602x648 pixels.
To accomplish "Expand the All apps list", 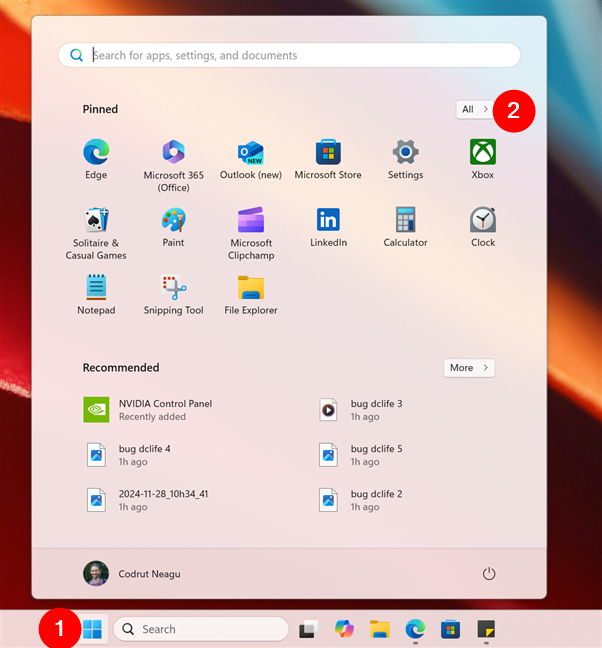I will point(475,110).
